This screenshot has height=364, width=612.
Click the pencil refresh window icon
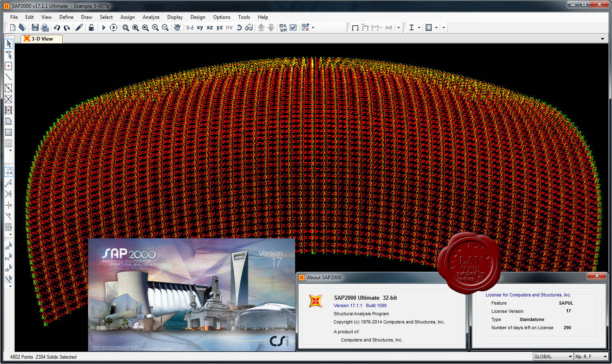click(79, 27)
